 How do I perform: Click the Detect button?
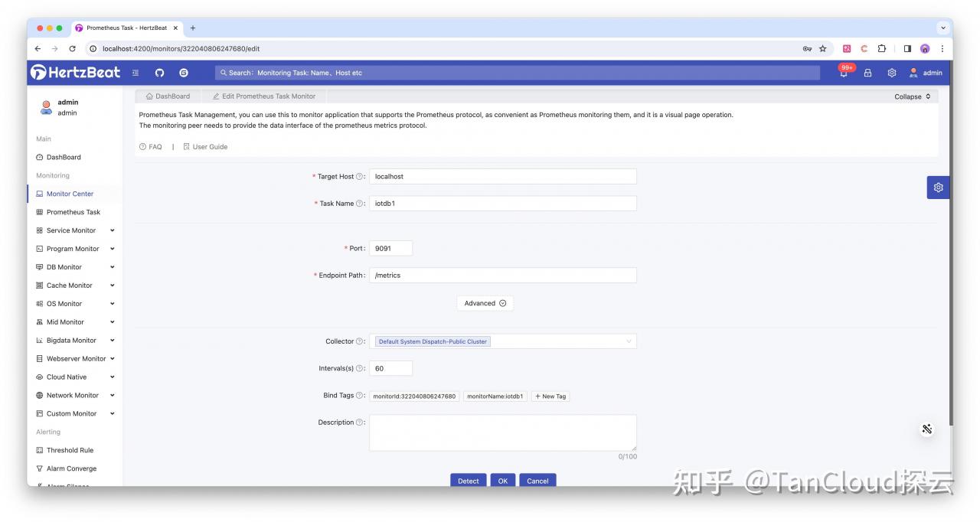pos(469,481)
